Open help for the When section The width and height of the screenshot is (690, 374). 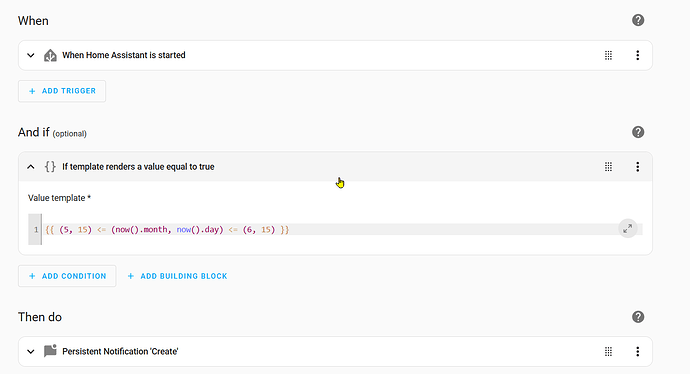[638, 20]
